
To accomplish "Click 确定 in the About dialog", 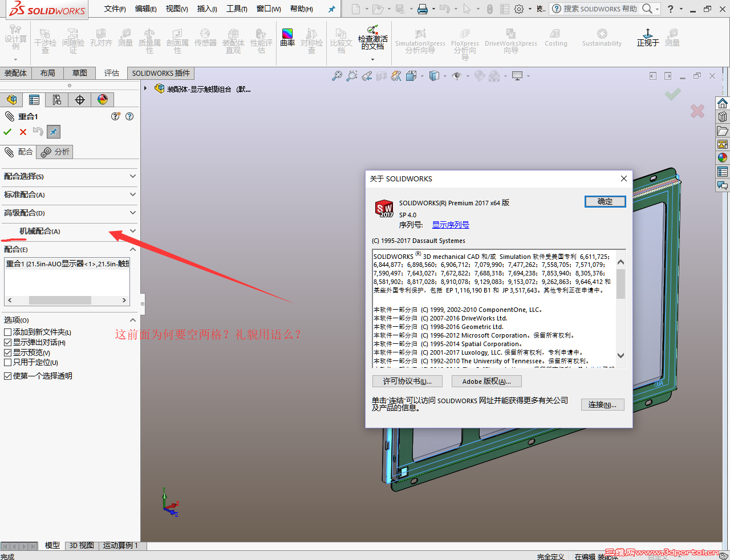I will [605, 202].
